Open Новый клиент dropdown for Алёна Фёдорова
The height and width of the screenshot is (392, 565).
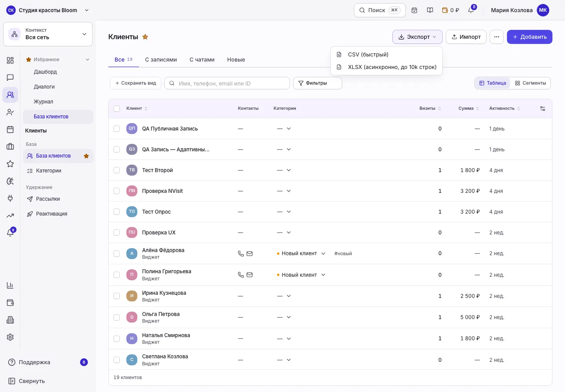pyautogui.click(x=301, y=254)
